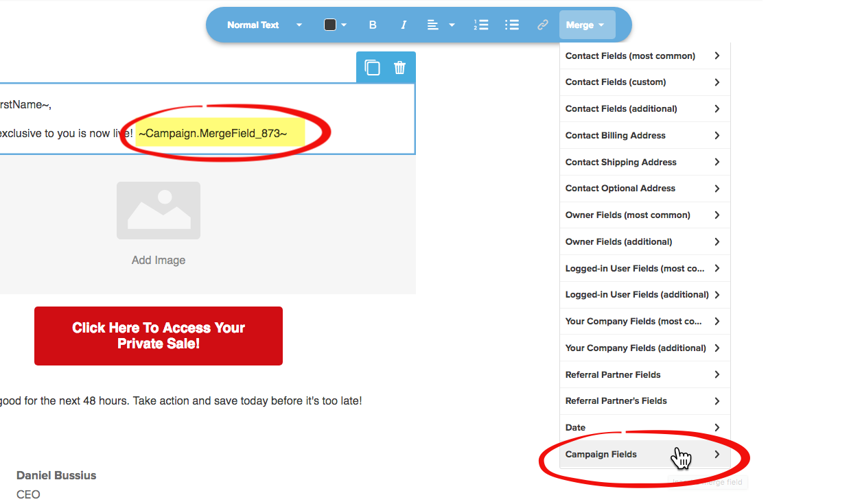Toggle bold formatting in the toolbar

point(373,25)
